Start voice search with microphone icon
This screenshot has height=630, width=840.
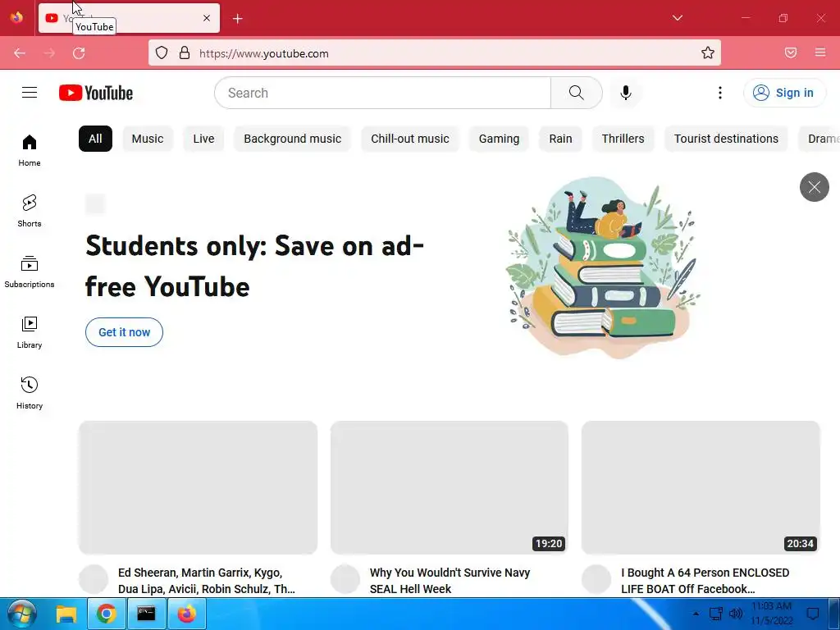[x=625, y=93]
